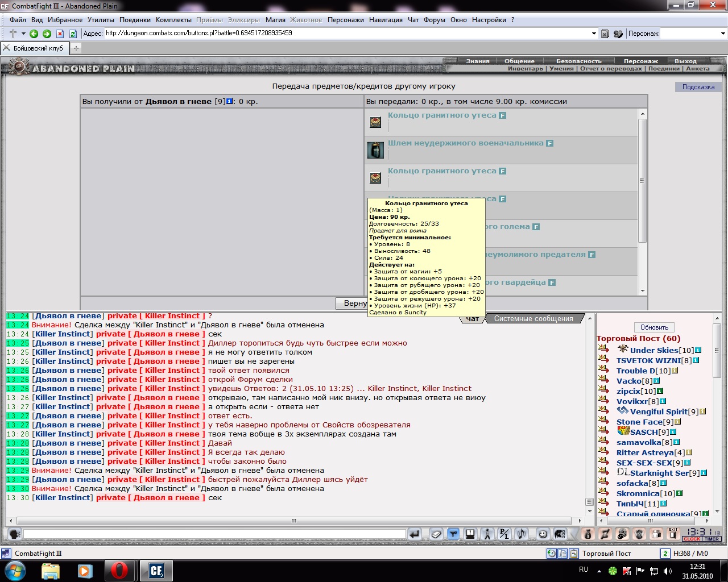Click the helmet item thumbnail

click(x=375, y=150)
